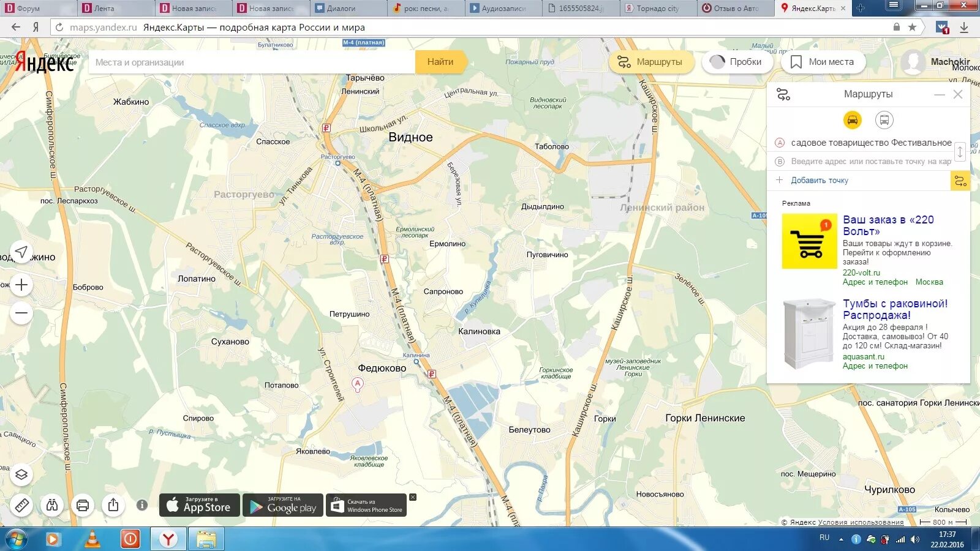980x551 pixels.
Task: Click the Найти search button
Action: (441, 62)
